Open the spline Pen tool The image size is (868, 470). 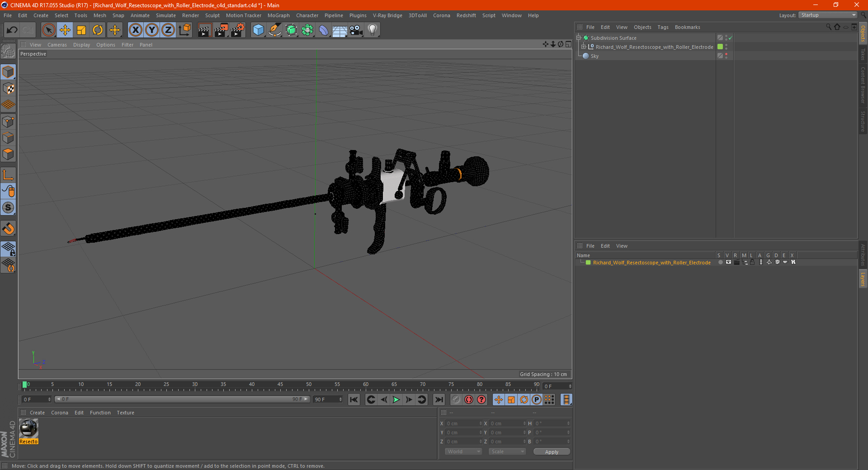click(x=274, y=30)
